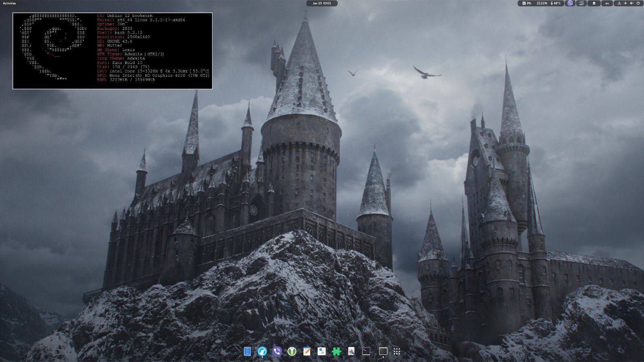
Task: Click the airplane mode icon in top bar
Action: click(625, 3)
